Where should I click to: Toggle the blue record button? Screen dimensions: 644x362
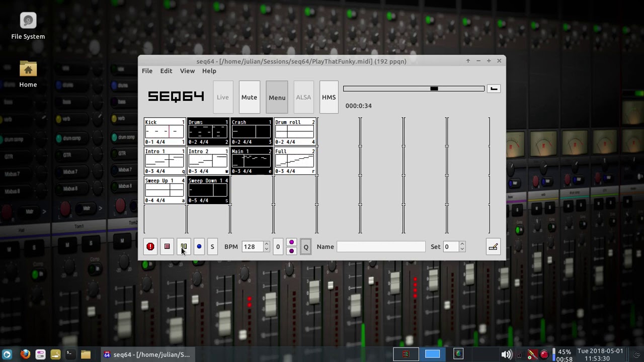199,246
